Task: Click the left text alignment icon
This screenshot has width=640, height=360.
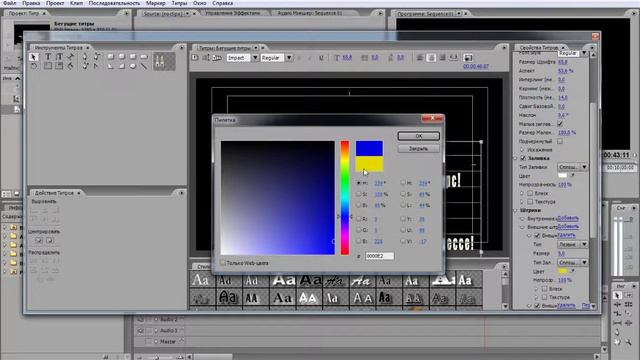Action: [x=420, y=58]
